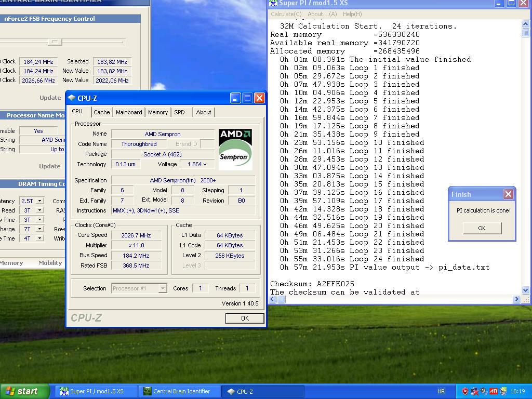
Task: Open the ATI tray icon
Action: point(493,391)
